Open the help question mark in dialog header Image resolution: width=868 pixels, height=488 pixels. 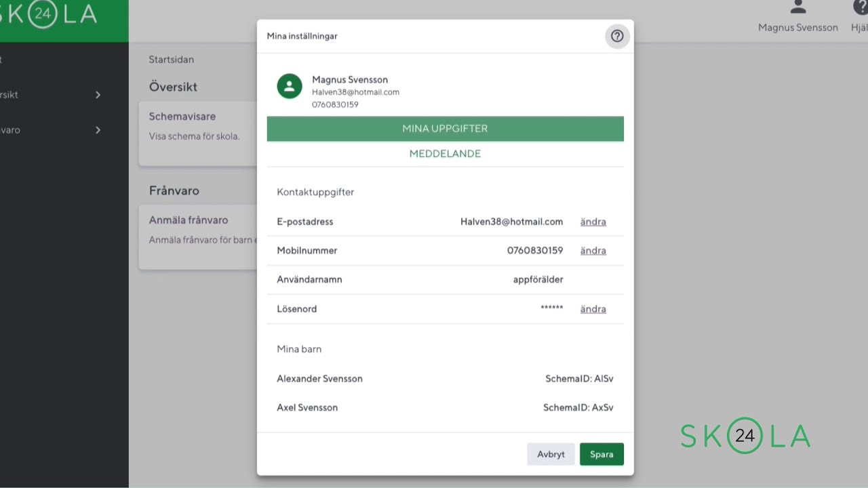[617, 36]
